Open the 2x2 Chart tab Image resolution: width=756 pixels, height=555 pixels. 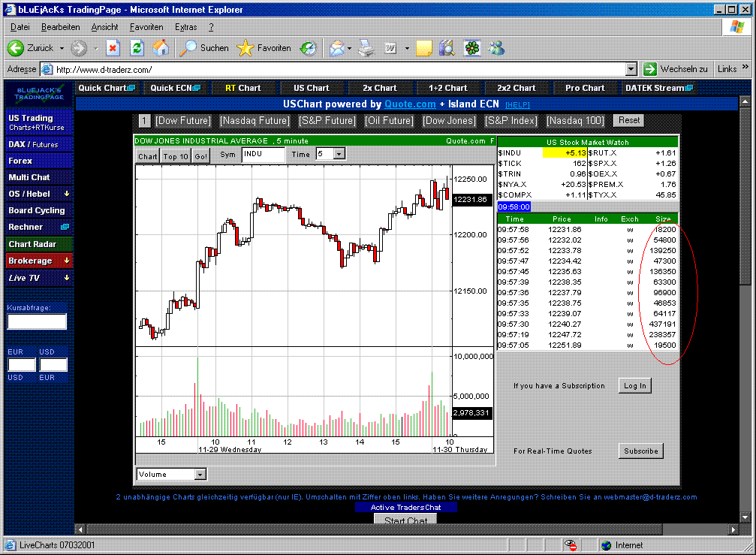[x=517, y=88]
